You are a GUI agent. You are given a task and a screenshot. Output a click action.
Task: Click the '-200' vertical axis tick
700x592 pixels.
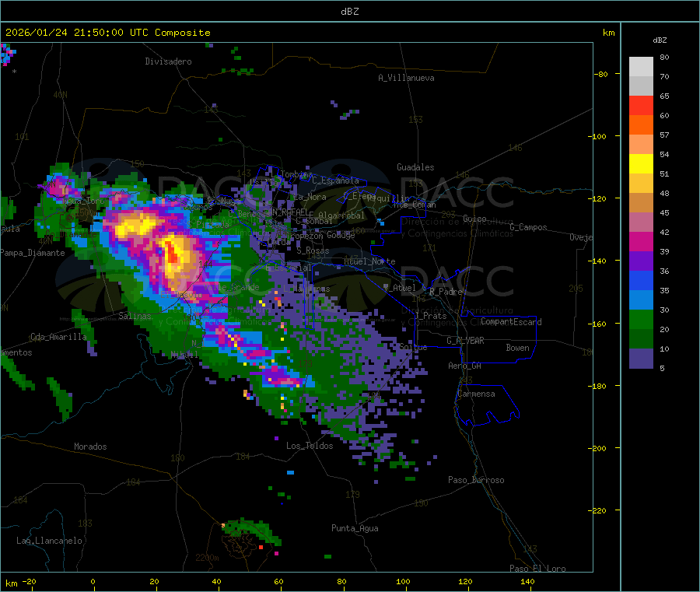(597, 448)
